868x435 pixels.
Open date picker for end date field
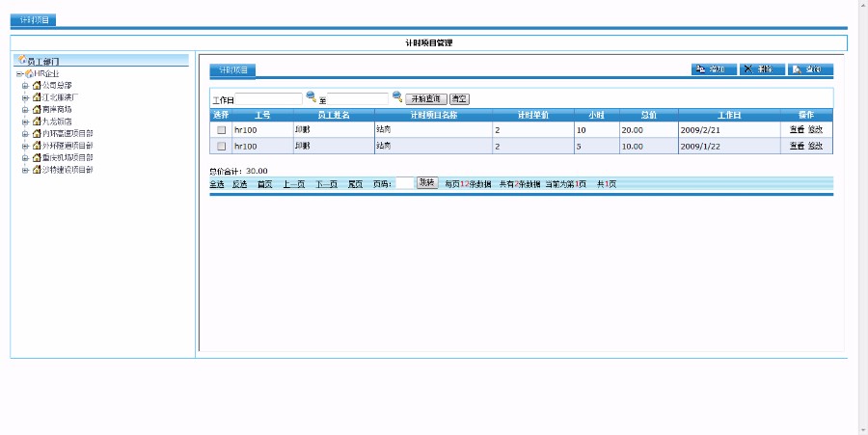click(397, 96)
